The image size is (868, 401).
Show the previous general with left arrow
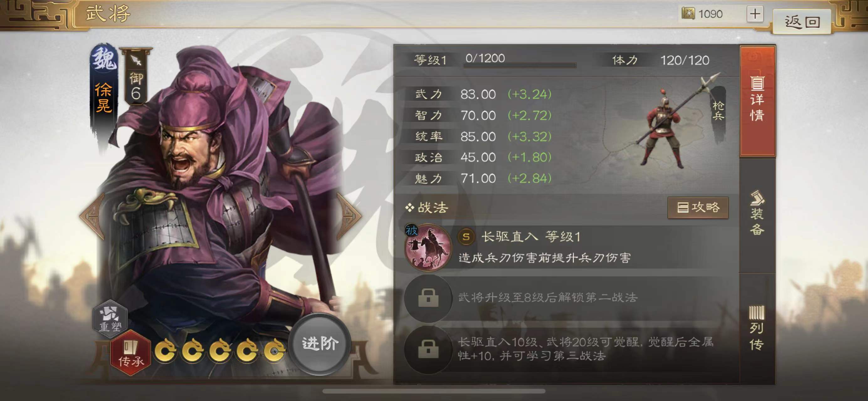[x=92, y=216]
